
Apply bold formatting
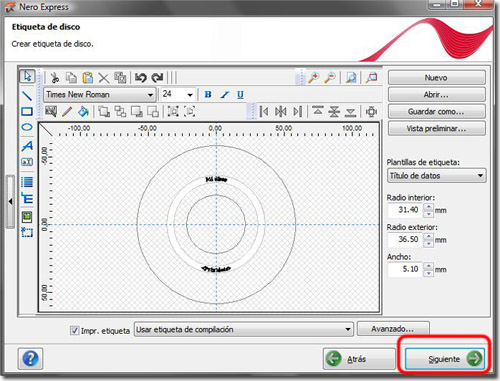point(208,95)
